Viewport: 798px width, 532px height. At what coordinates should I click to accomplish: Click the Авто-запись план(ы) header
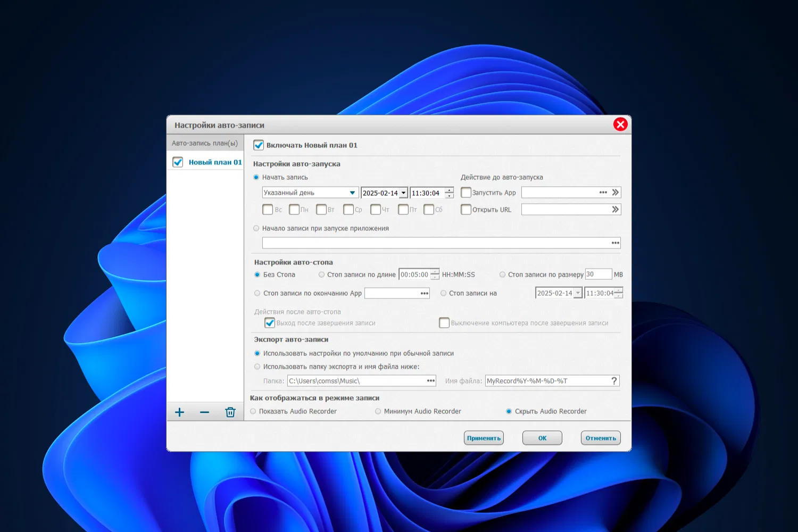coord(205,143)
